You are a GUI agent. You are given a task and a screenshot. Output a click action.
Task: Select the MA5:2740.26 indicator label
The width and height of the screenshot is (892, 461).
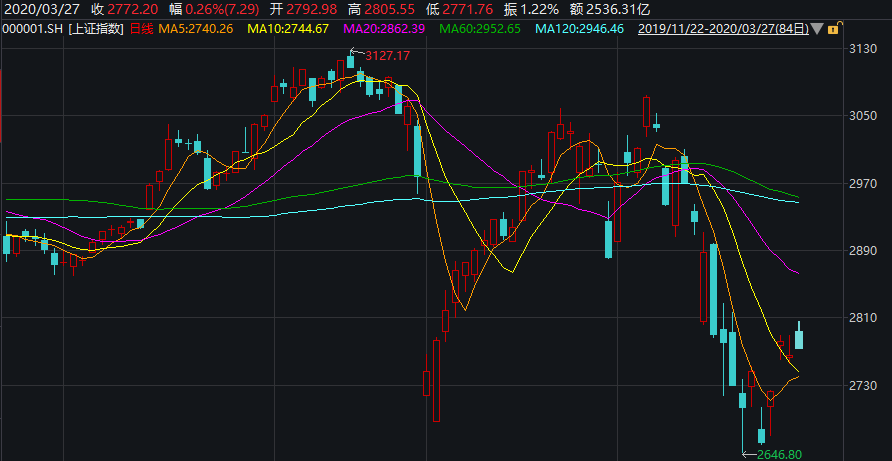[195, 28]
